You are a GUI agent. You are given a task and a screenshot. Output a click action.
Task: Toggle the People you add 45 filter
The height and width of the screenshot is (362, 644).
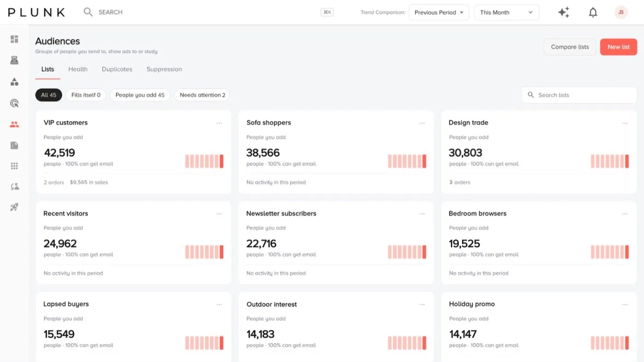pyautogui.click(x=140, y=95)
